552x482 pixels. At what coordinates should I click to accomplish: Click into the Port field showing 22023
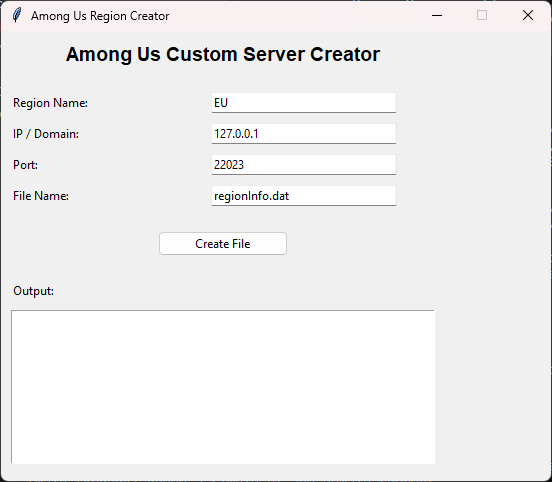304,165
